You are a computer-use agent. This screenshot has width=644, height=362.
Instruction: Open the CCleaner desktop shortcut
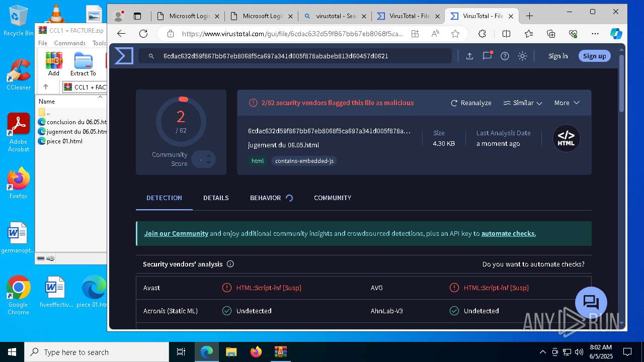pyautogui.click(x=19, y=74)
